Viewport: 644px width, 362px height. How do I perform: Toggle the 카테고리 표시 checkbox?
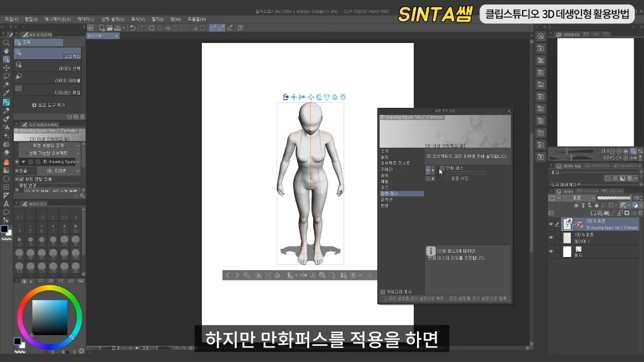point(383,292)
